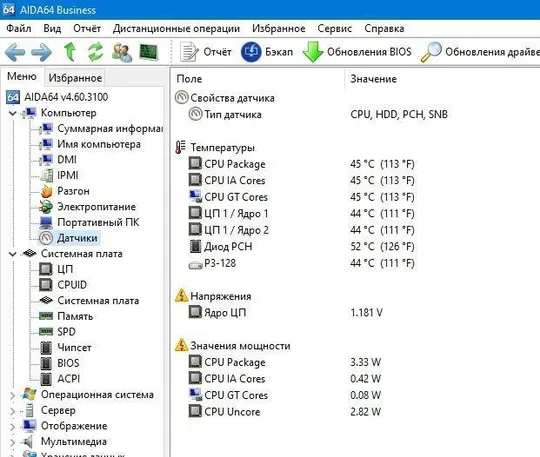Viewport: 540px width, 457px height.
Task: Open the Отчёт menu
Action: click(87, 29)
